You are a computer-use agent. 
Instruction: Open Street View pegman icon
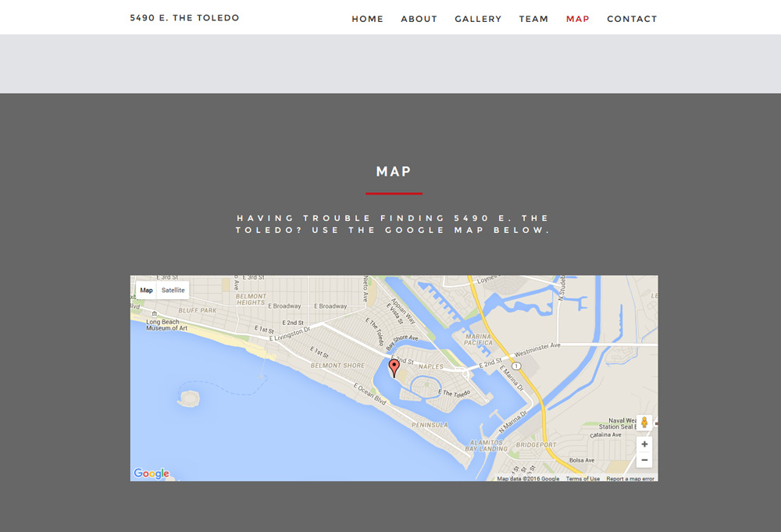pyautogui.click(x=644, y=423)
